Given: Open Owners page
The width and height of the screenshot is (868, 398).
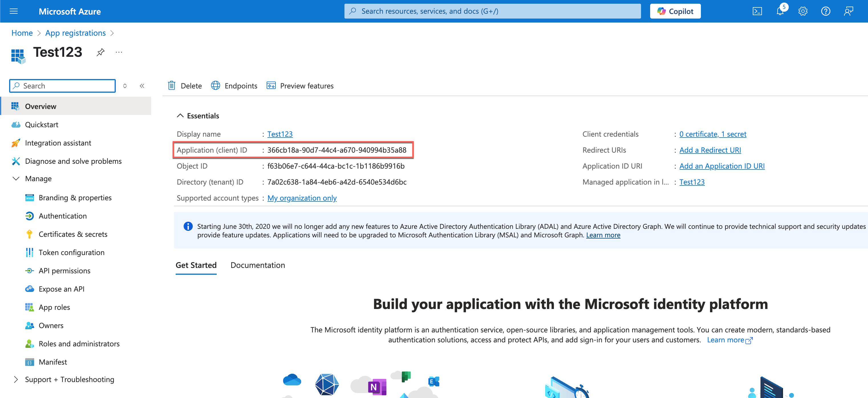Looking at the screenshot, I should pyautogui.click(x=51, y=326).
